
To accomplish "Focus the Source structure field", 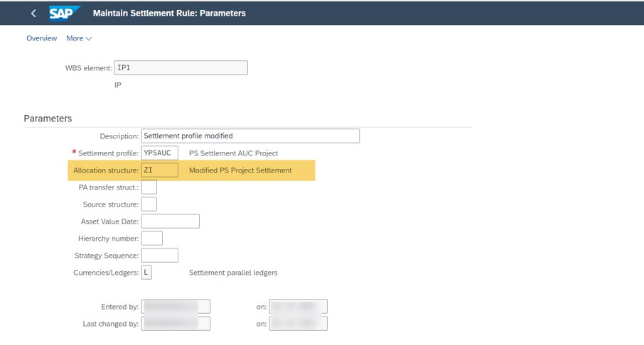I will tap(149, 204).
